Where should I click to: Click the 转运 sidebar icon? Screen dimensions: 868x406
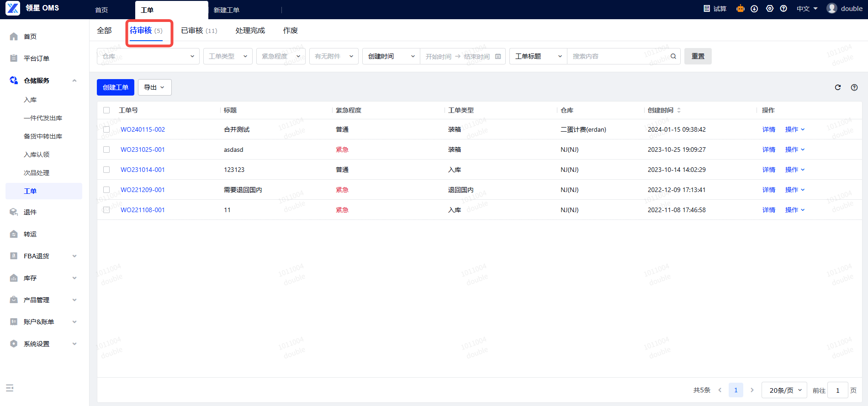pyautogui.click(x=14, y=234)
